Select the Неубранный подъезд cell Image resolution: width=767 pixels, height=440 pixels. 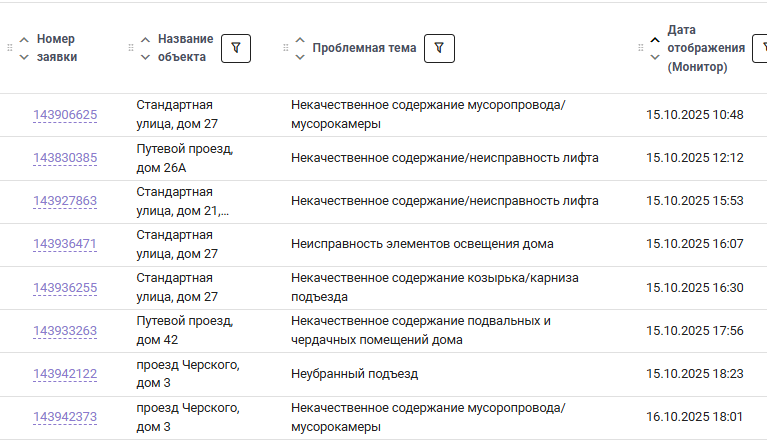point(354,374)
